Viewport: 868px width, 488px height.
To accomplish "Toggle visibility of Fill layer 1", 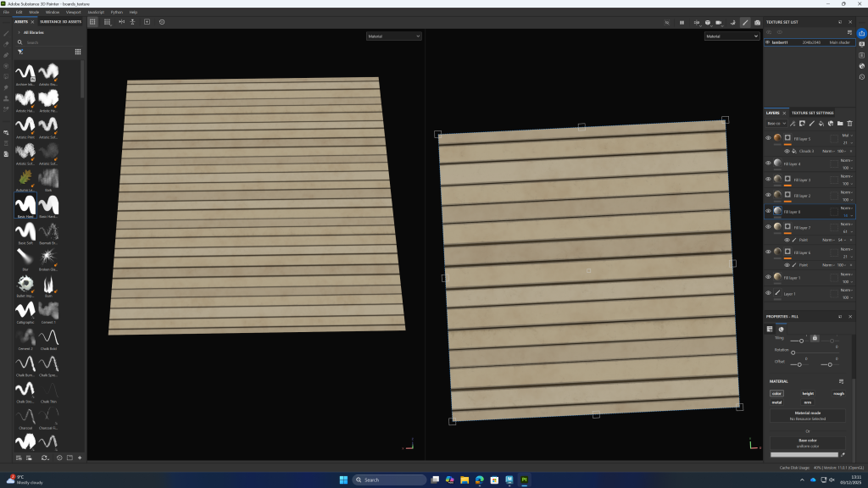I will coord(768,277).
